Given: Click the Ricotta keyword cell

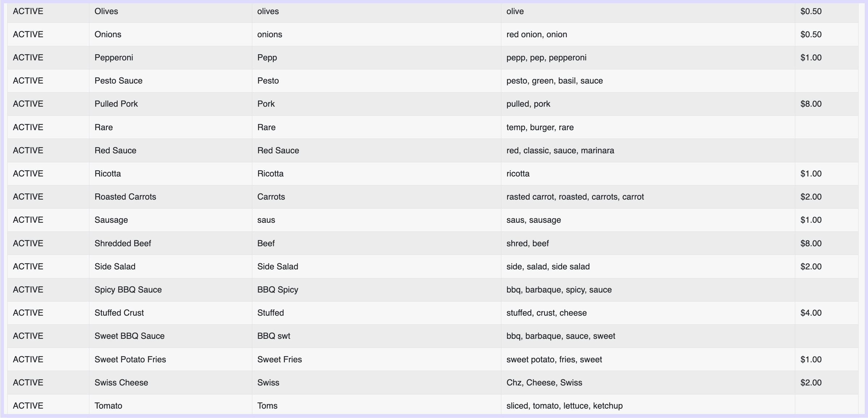Looking at the screenshot, I should tap(518, 174).
